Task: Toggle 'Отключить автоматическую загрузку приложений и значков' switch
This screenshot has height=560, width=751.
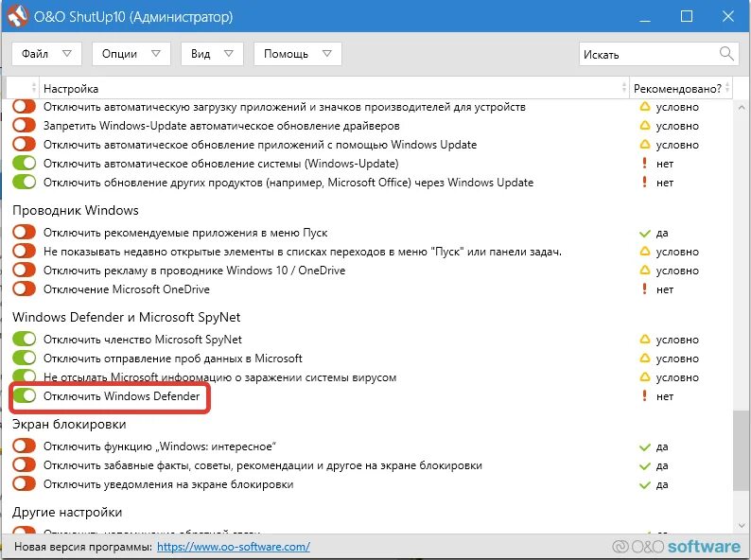Action: click(24, 106)
